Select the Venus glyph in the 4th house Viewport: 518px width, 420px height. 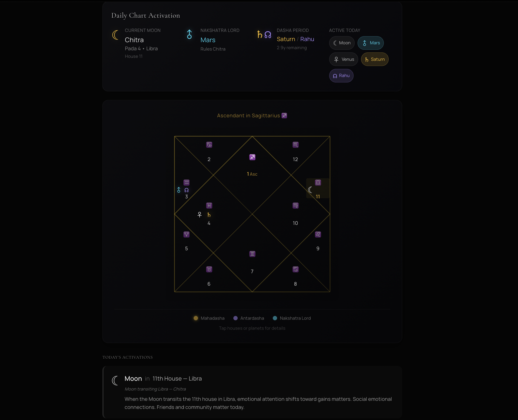(200, 214)
